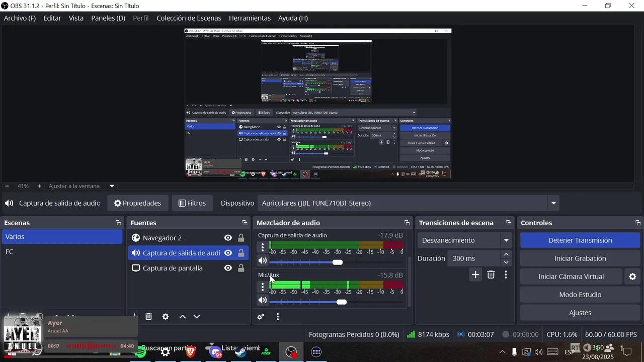Open audio mixer menu three dots

[278, 317]
